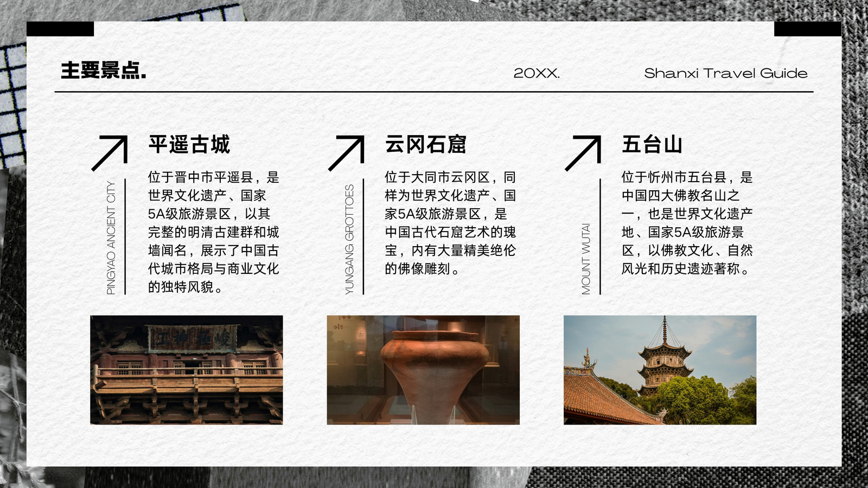The image size is (868, 488).
Task: Select the Shanxi Travel Guide header text
Action: [726, 73]
